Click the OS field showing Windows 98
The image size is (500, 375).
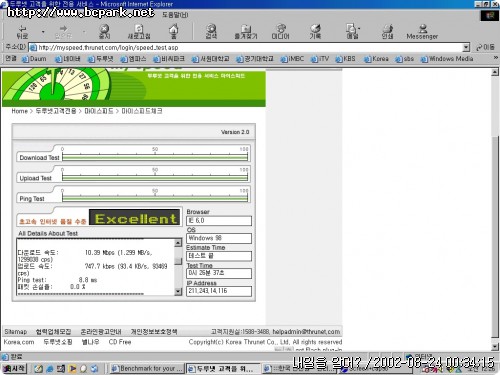click(219, 238)
